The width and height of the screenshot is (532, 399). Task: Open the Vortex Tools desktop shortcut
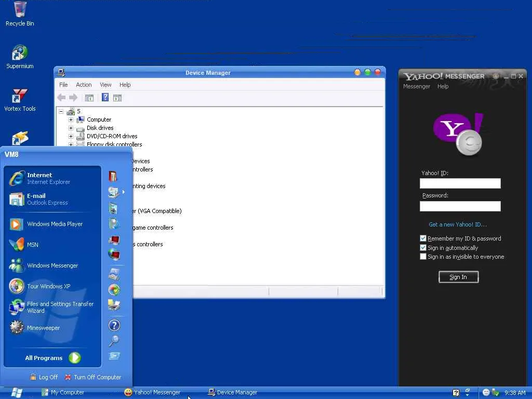(x=20, y=99)
